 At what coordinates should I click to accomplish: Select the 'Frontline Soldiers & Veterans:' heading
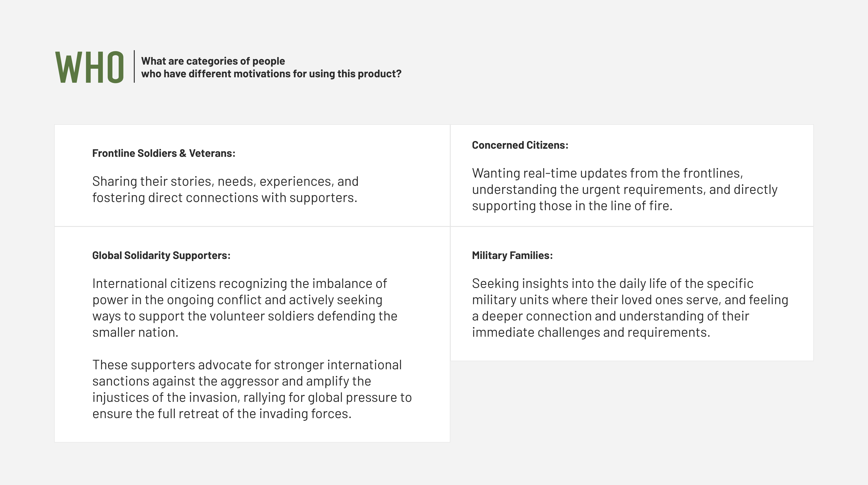pos(164,153)
